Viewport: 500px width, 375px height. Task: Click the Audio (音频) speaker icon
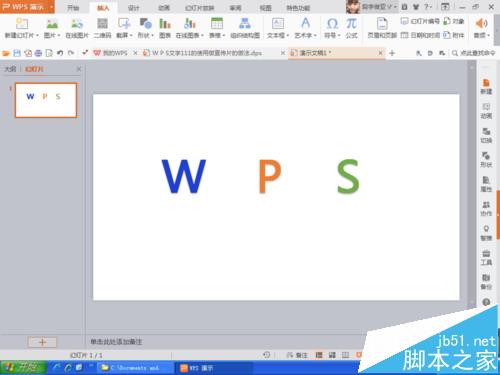tap(481, 23)
